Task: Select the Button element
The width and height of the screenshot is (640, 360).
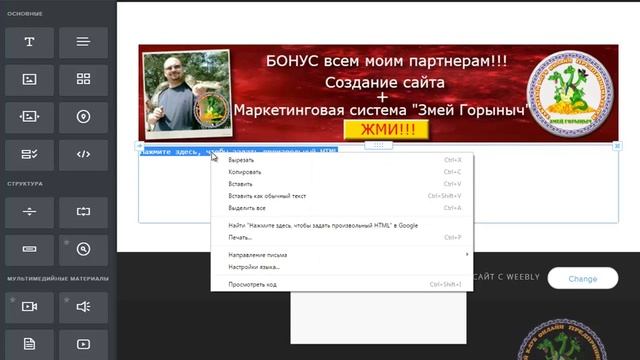Action: point(29,250)
